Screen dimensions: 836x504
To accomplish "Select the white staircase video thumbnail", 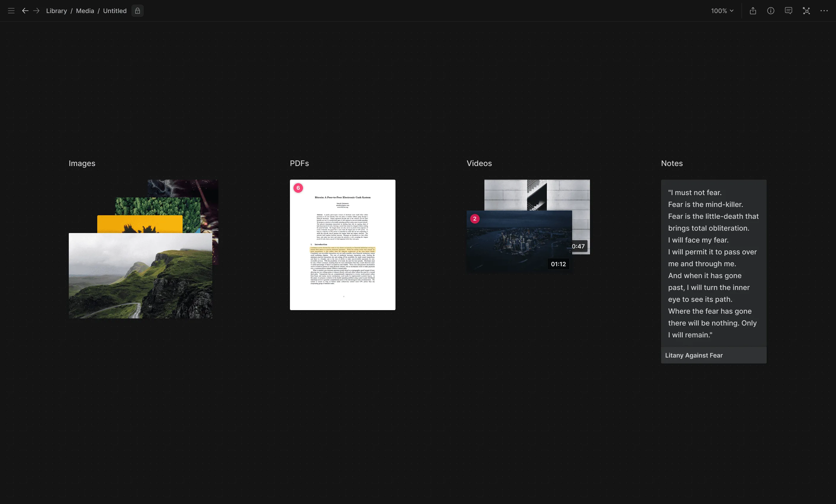I will [537, 195].
